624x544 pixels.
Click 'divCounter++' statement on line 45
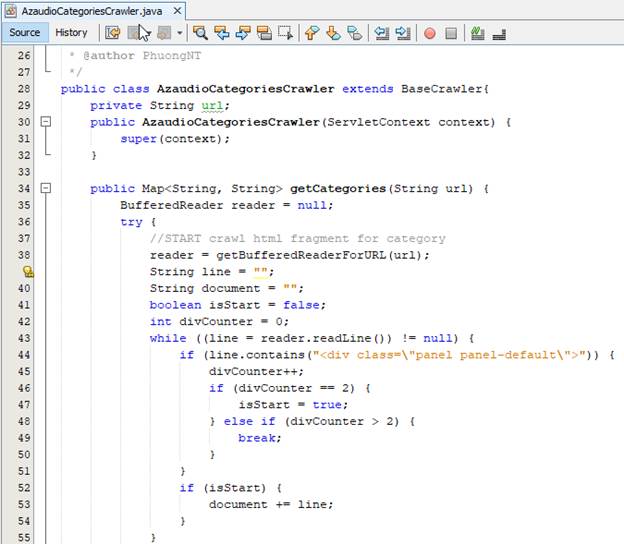point(256,372)
